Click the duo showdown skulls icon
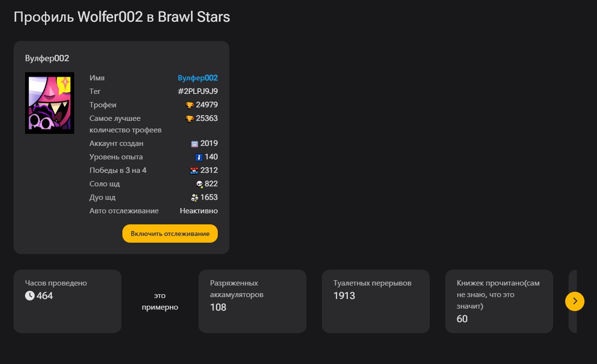 (x=195, y=197)
